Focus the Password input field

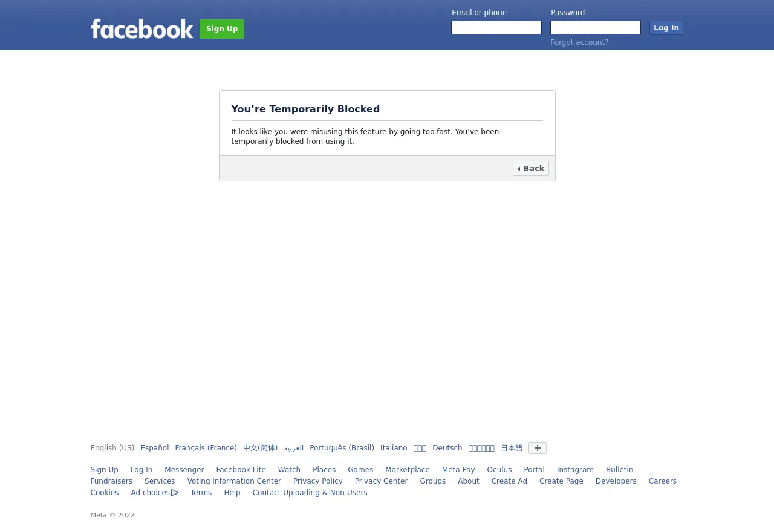point(596,28)
